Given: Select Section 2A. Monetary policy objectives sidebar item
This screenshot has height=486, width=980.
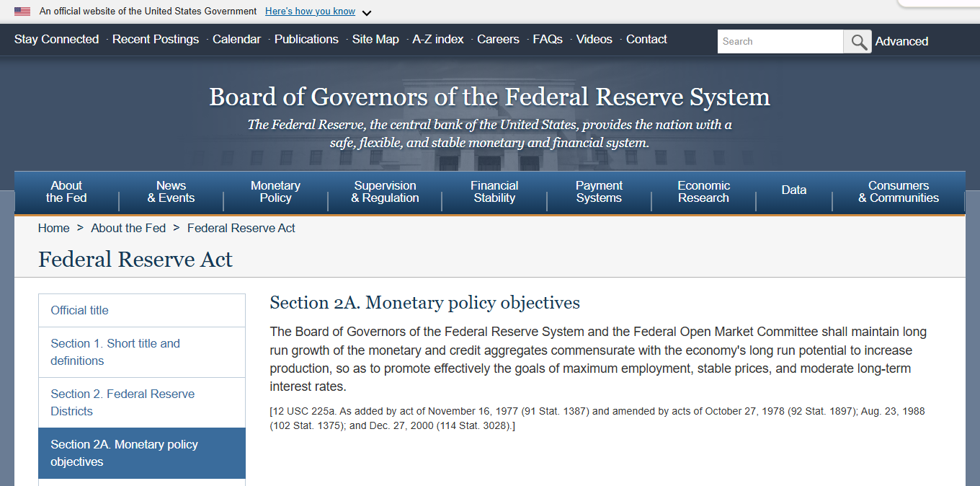Looking at the screenshot, I should [142, 453].
